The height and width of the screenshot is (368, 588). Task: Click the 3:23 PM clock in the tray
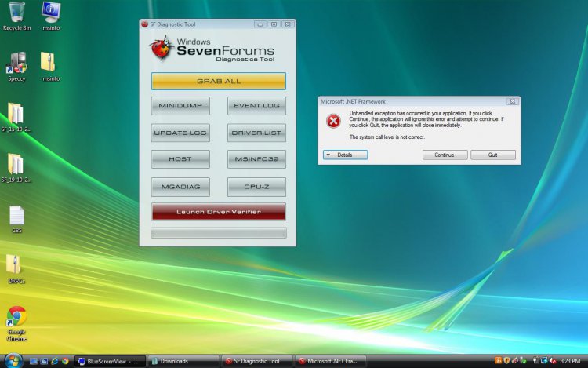571,361
